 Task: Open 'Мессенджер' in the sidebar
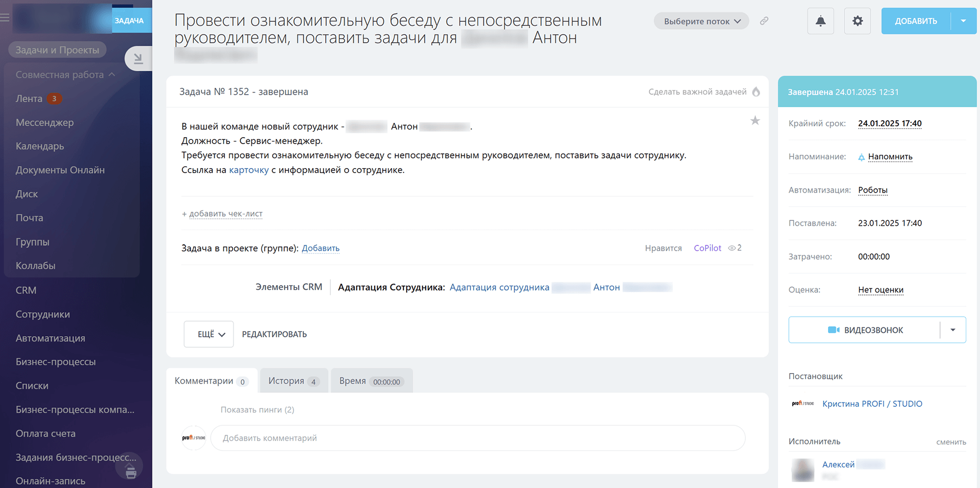coord(45,122)
